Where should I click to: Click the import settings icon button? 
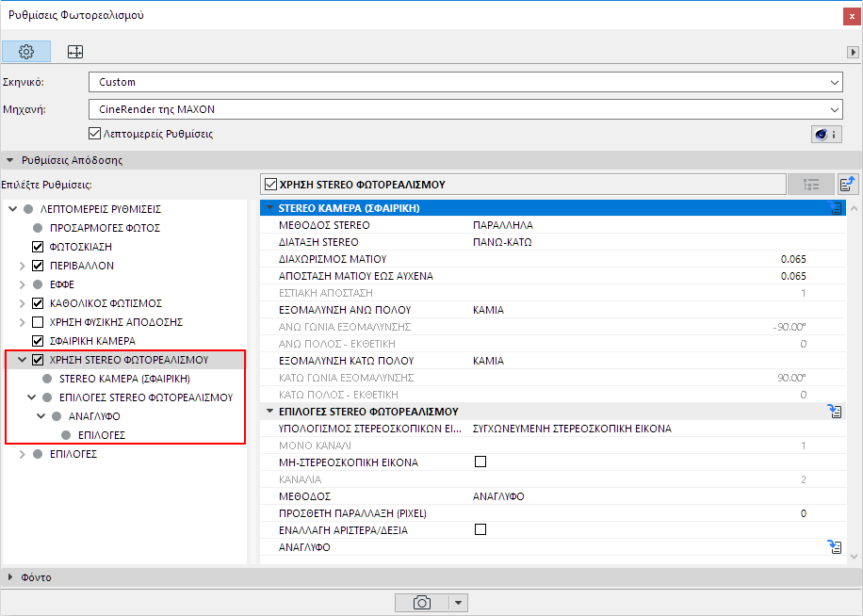click(848, 185)
